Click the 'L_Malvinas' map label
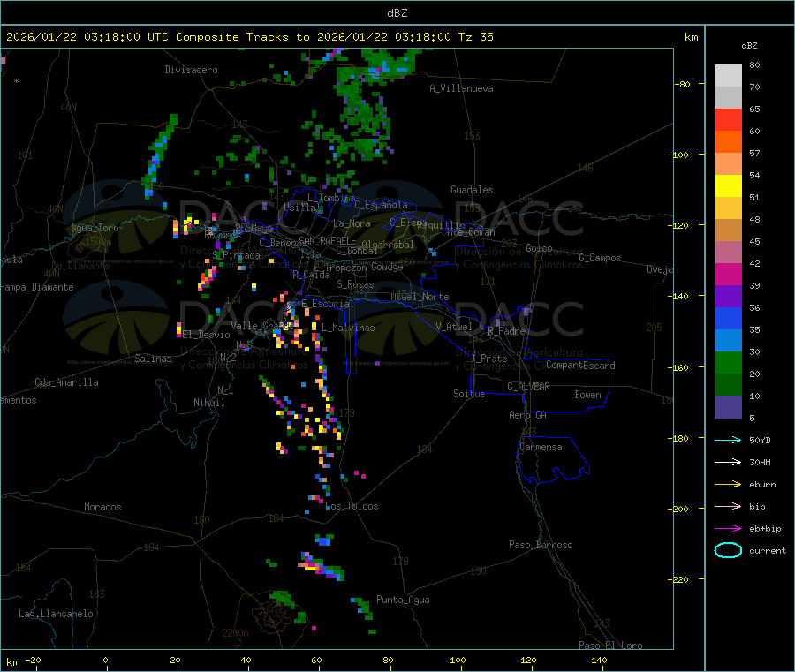Screen dimensions: 795x672 [348, 328]
